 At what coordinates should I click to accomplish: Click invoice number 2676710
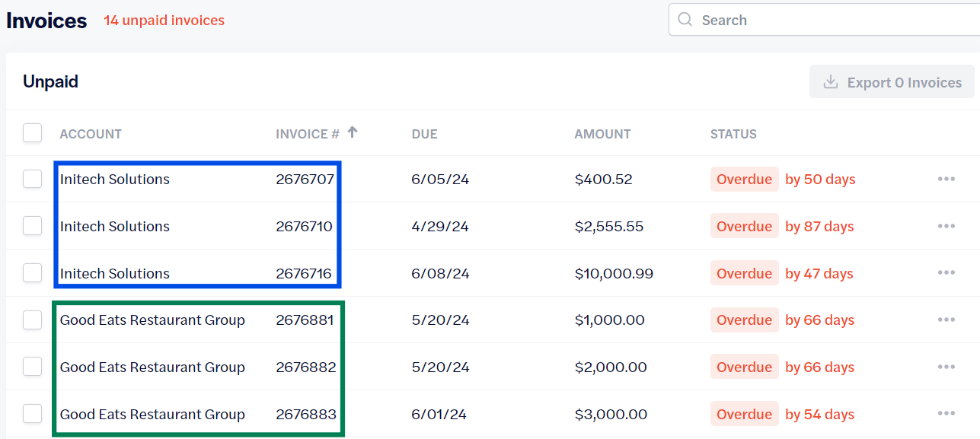(305, 227)
